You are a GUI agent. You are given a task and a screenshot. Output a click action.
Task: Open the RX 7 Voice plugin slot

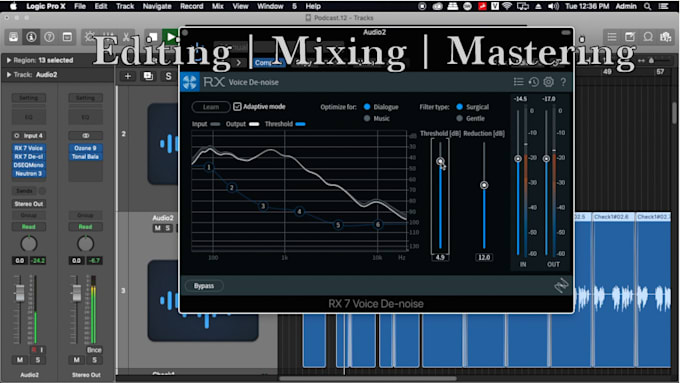[x=29, y=148]
